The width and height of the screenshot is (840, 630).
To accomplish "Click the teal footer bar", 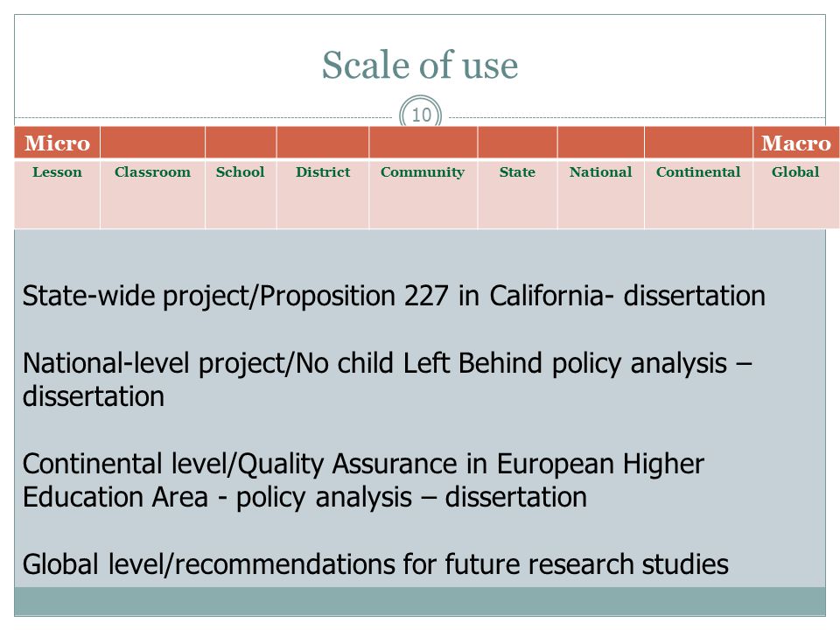I will tap(420, 601).
